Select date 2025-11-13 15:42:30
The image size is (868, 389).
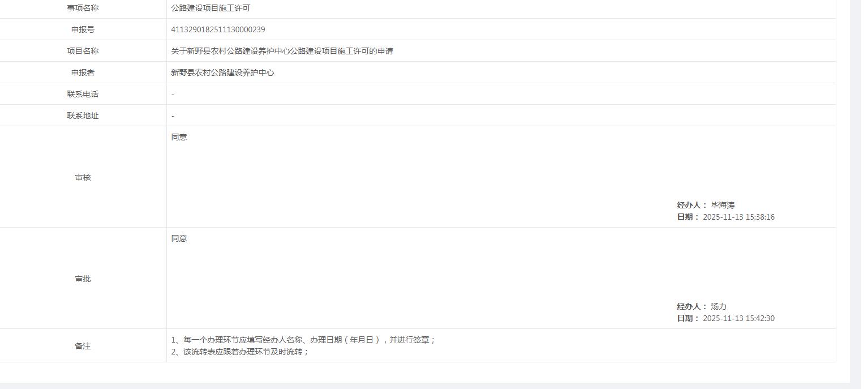point(737,318)
